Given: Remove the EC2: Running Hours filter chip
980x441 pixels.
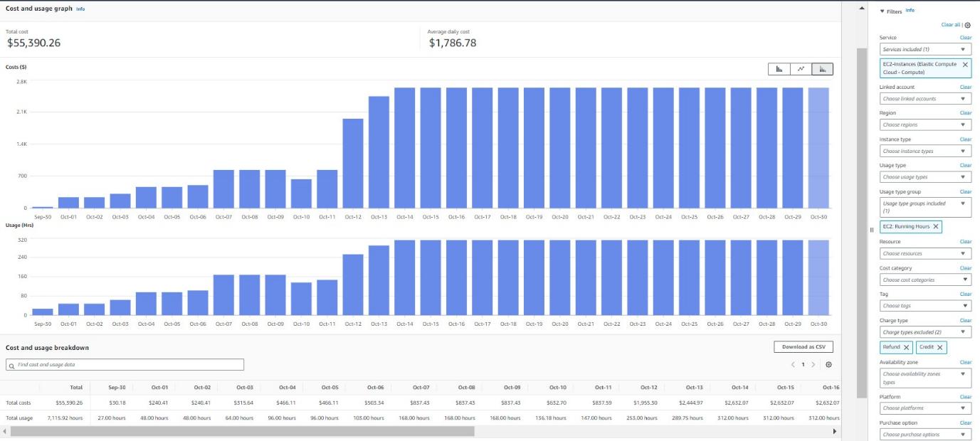Looking at the screenshot, I should (x=936, y=227).
